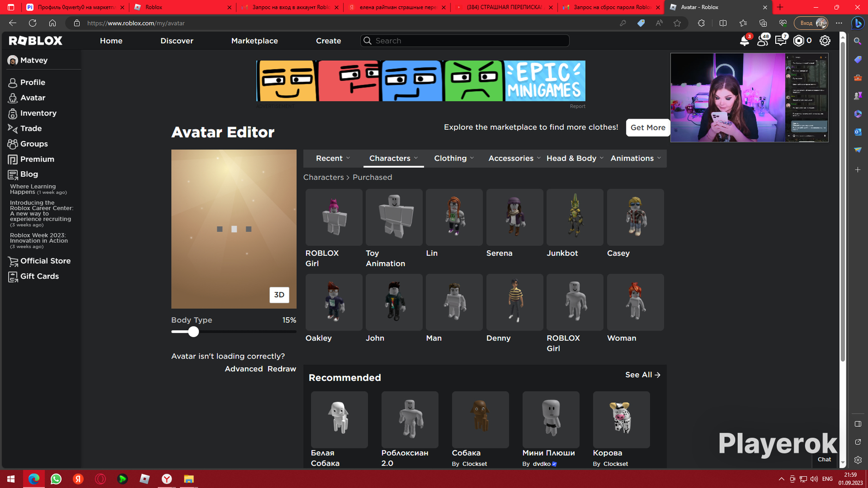Image resolution: width=868 pixels, height=488 pixels.
Task: Open WhatsApp from the taskbar
Action: pyautogui.click(x=56, y=479)
